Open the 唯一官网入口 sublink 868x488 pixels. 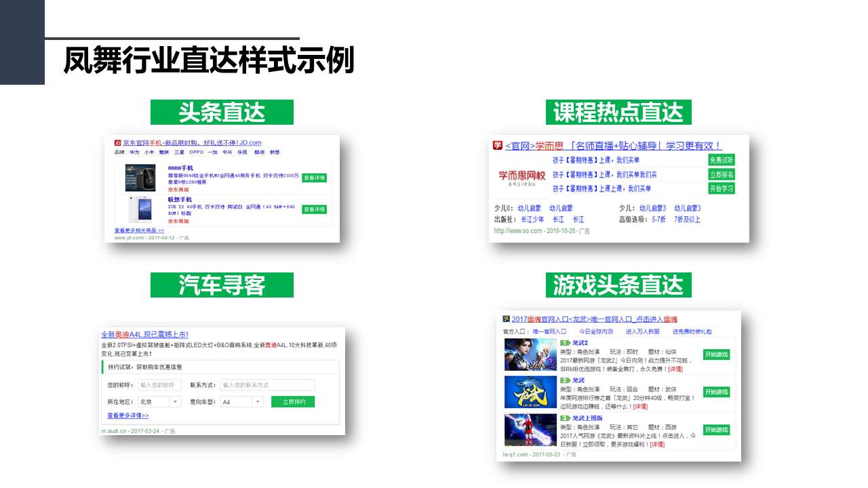(x=549, y=331)
